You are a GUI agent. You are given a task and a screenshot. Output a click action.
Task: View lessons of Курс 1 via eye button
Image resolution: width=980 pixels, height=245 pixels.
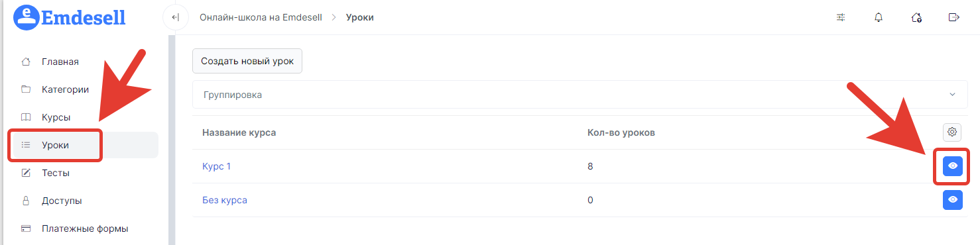pos(953,166)
